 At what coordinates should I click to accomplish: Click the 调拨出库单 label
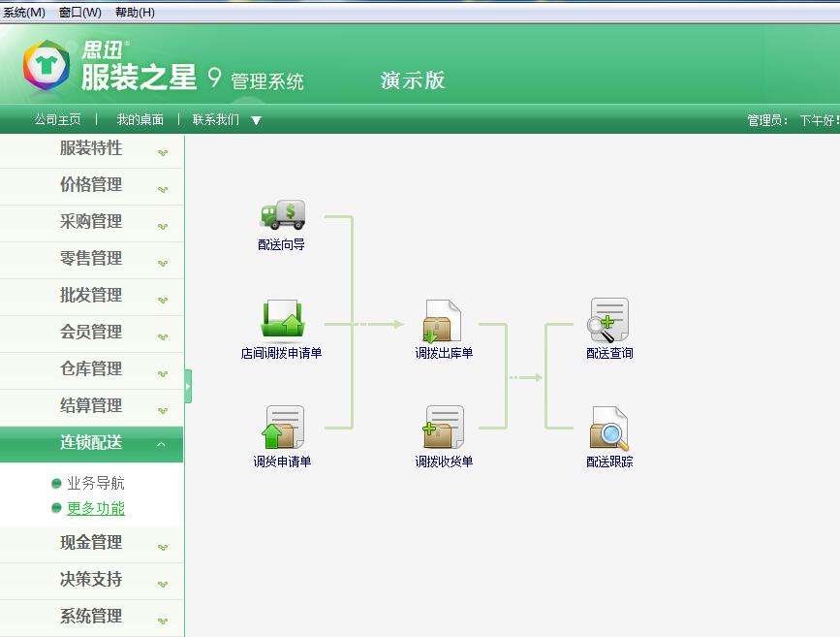click(444, 353)
